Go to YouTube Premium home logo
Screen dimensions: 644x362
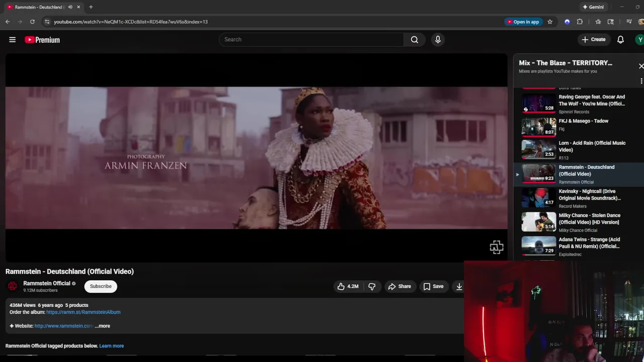[x=42, y=40]
